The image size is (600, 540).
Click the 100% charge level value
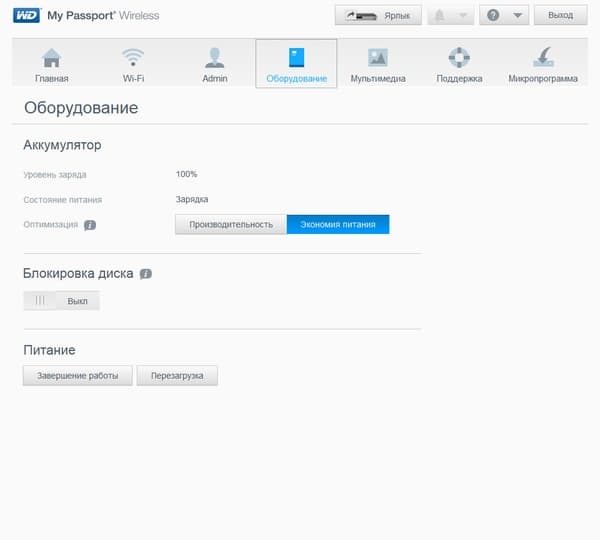[x=186, y=174]
